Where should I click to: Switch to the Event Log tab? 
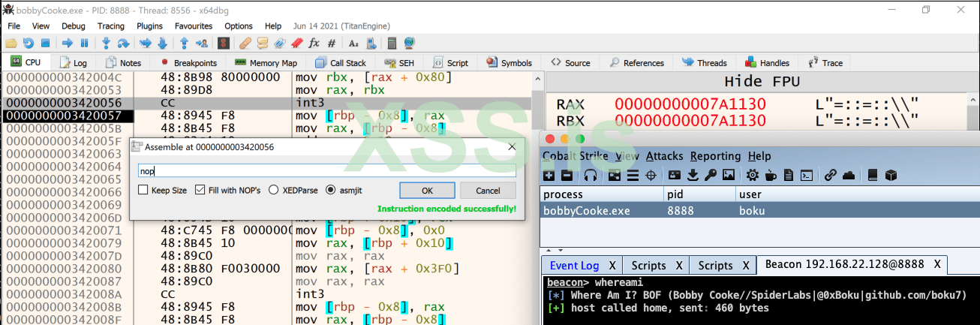(x=574, y=265)
